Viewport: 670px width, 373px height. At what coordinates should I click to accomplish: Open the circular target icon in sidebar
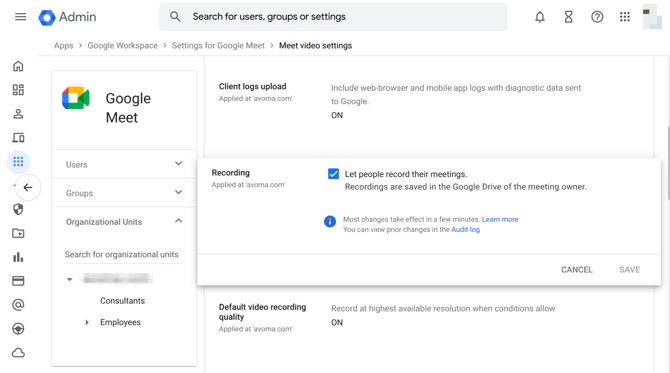18,329
